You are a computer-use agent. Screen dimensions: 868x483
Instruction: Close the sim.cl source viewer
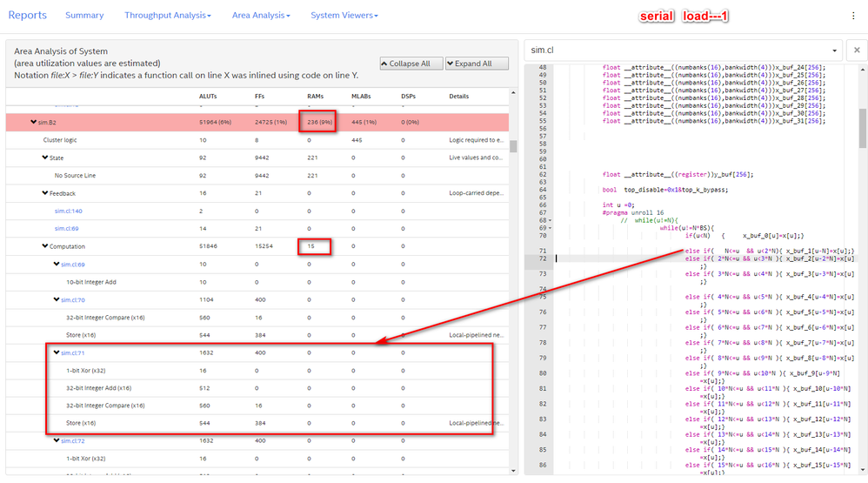click(x=856, y=50)
